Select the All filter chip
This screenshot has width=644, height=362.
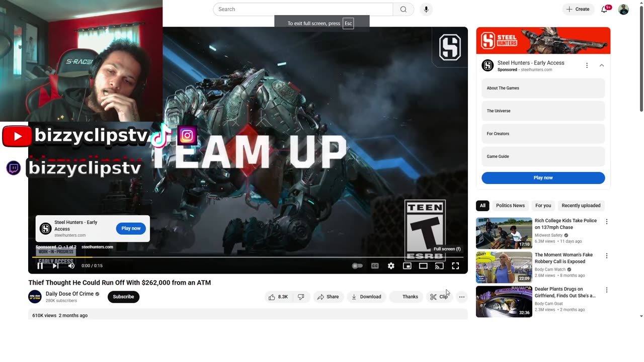482,205
